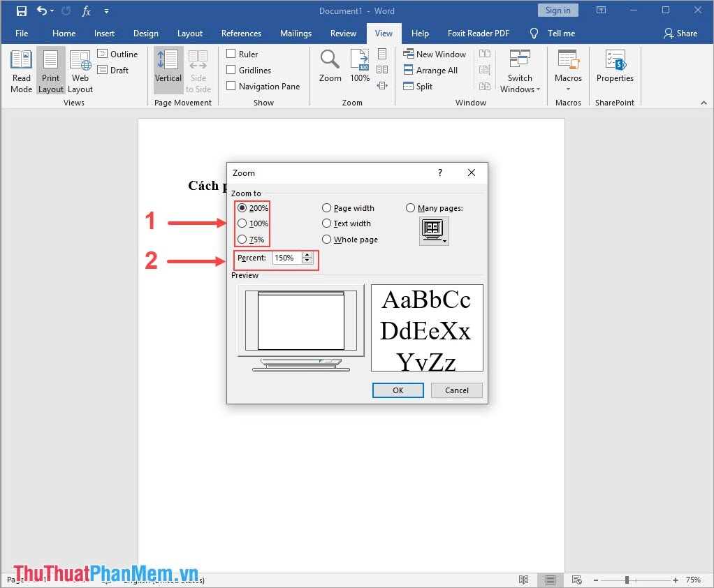
Task: Open the Review tab
Action: point(343,34)
